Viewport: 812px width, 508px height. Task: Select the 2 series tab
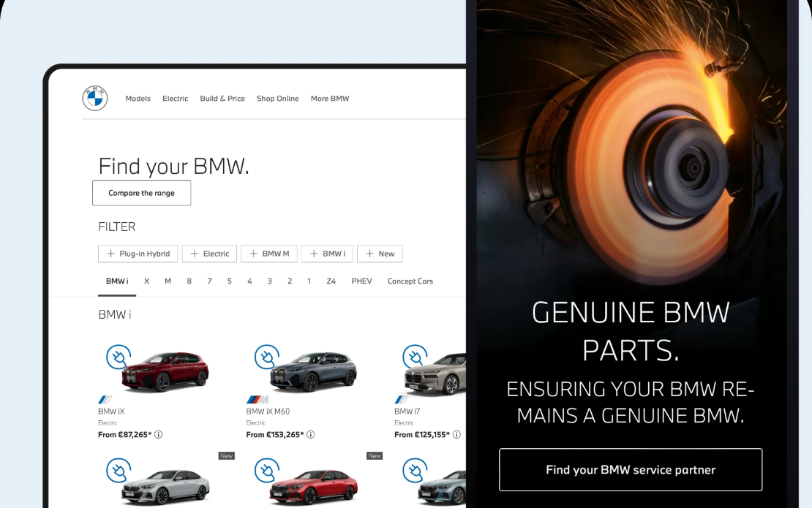point(290,281)
